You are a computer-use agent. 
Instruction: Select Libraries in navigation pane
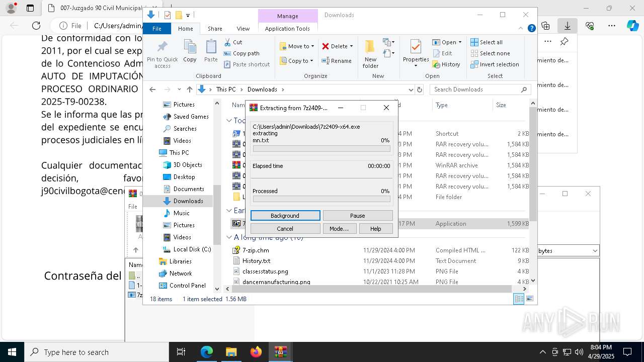click(x=175, y=261)
